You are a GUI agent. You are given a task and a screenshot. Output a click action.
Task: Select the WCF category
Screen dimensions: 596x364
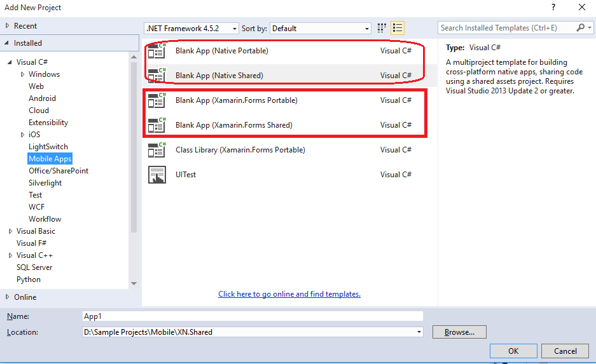[x=36, y=207]
